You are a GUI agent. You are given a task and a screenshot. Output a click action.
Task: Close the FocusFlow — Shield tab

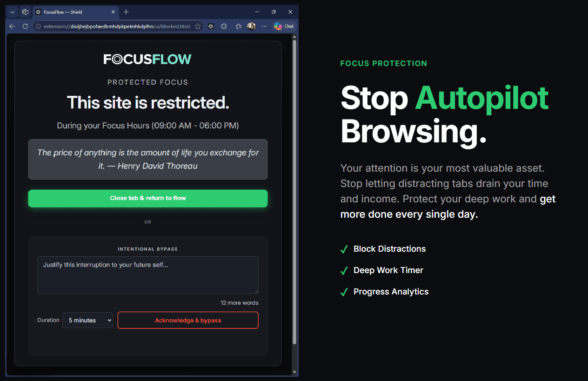112,12
